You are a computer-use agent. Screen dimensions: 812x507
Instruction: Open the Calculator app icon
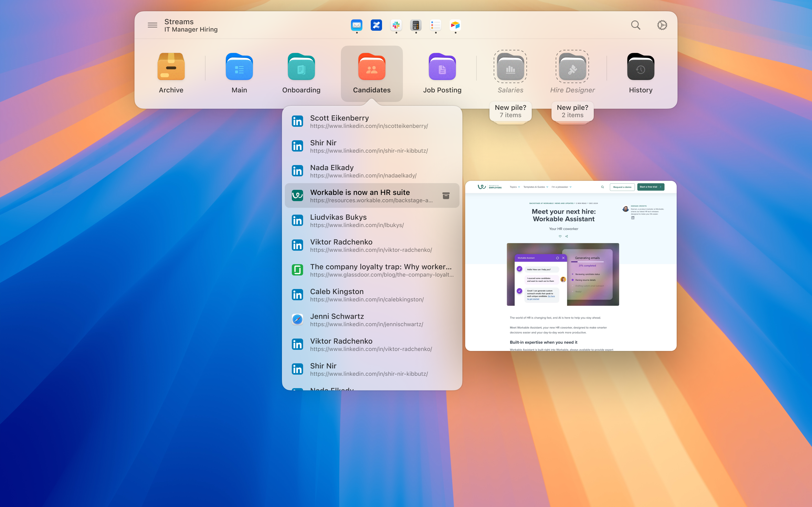(x=416, y=25)
